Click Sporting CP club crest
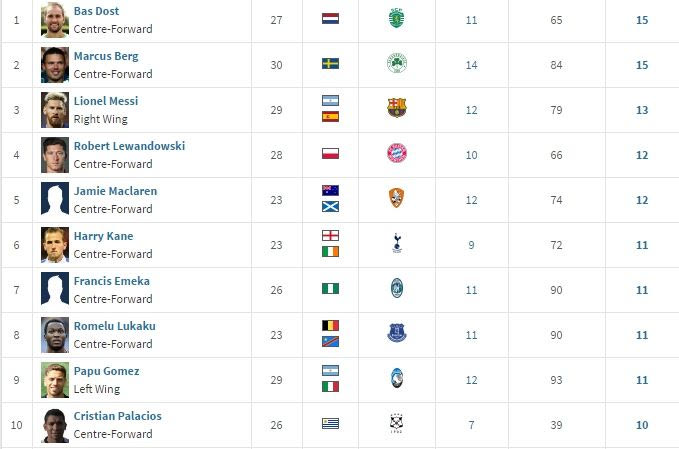 [397, 19]
